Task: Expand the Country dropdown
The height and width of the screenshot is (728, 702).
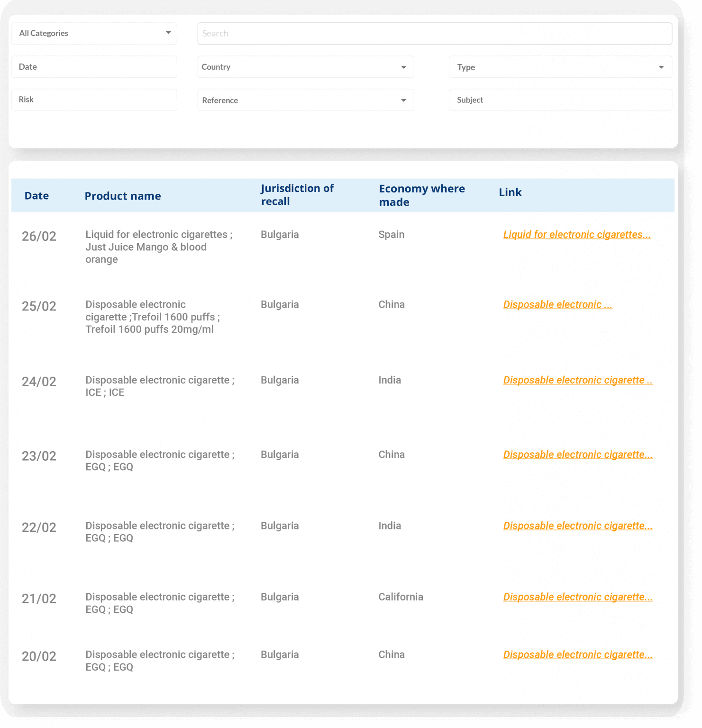Action: pyautogui.click(x=305, y=67)
